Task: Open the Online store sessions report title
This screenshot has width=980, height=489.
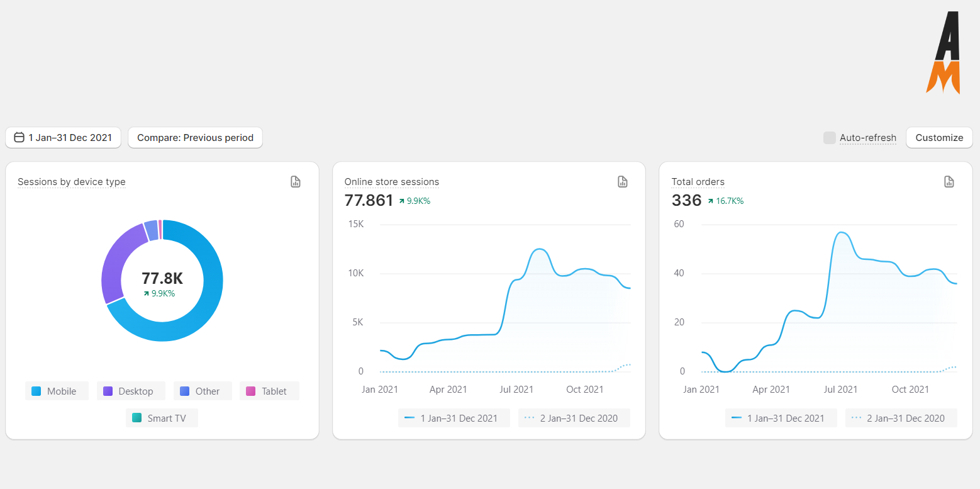Action: (392, 182)
